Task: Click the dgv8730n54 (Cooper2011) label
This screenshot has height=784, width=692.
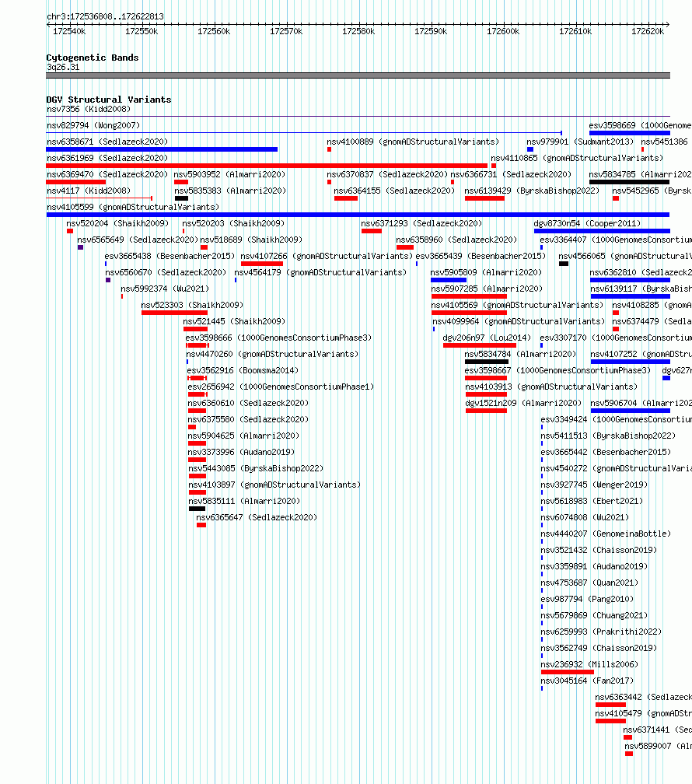Action: coord(587,223)
